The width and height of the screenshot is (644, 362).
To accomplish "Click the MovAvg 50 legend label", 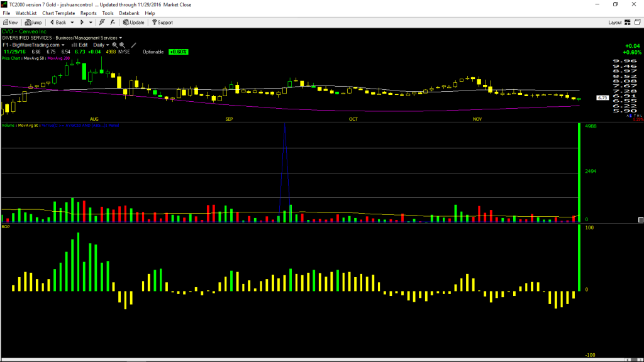I will [x=34, y=58].
